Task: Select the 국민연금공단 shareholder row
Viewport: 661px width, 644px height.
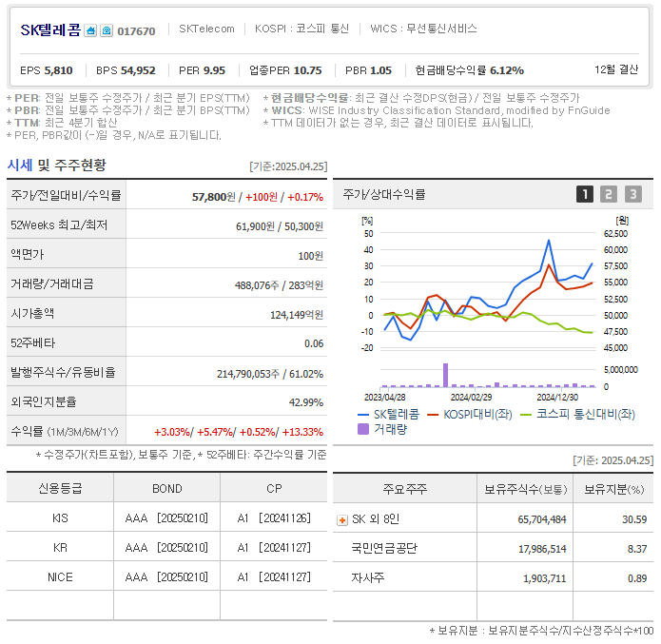Action: pos(493,549)
